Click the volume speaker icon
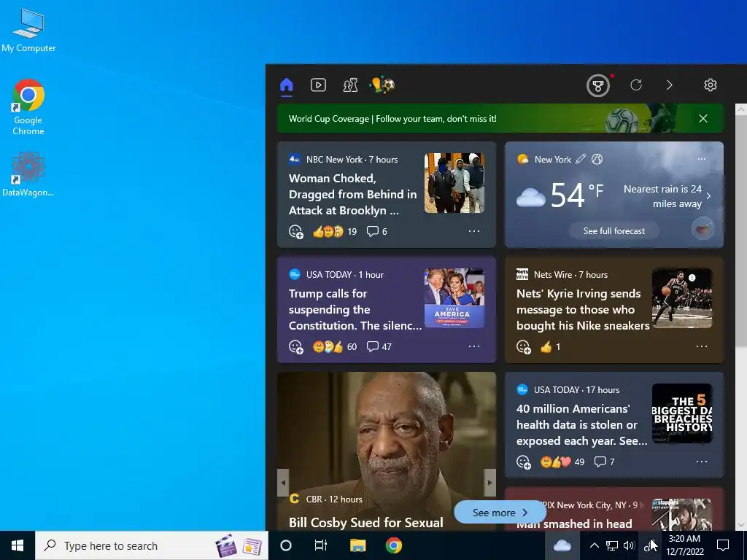This screenshot has width=747, height=560. coord(629,545)
